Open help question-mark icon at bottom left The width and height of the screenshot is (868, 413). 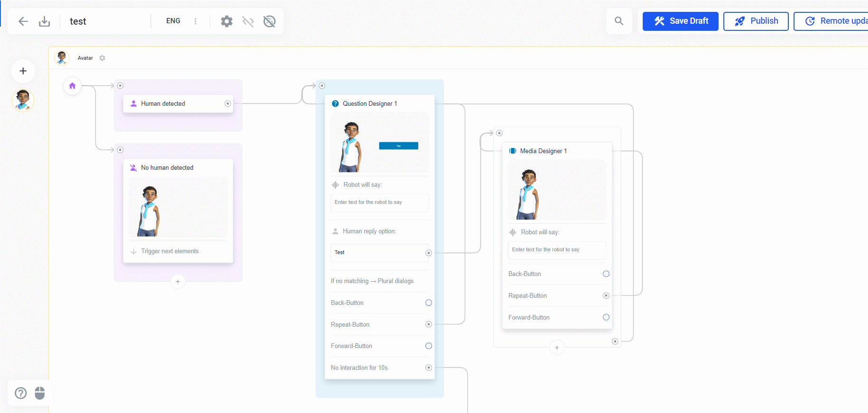coord(21,393)
